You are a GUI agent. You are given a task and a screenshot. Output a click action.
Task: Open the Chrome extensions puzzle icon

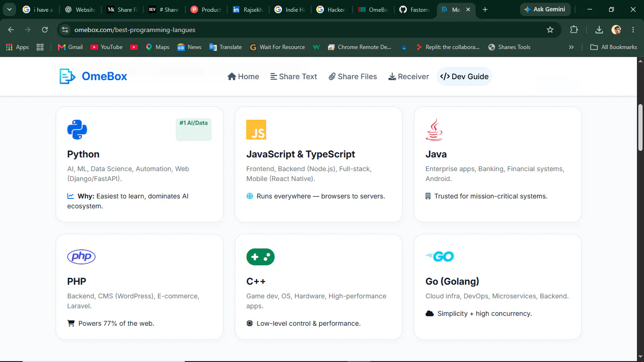click(574, 30)
